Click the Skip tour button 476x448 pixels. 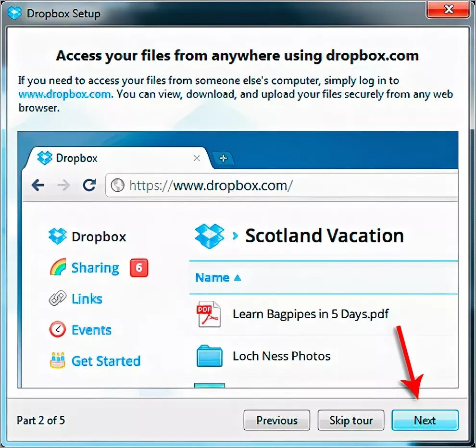pyautogui.click(x=351, y=420)
